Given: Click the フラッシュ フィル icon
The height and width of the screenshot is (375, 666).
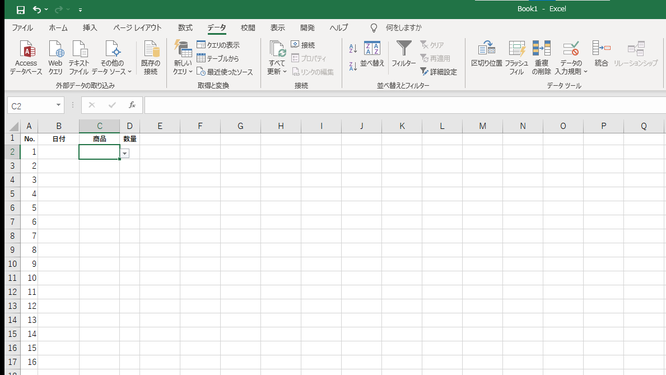Looking at the screenshot, I should [x=516, y=58].
